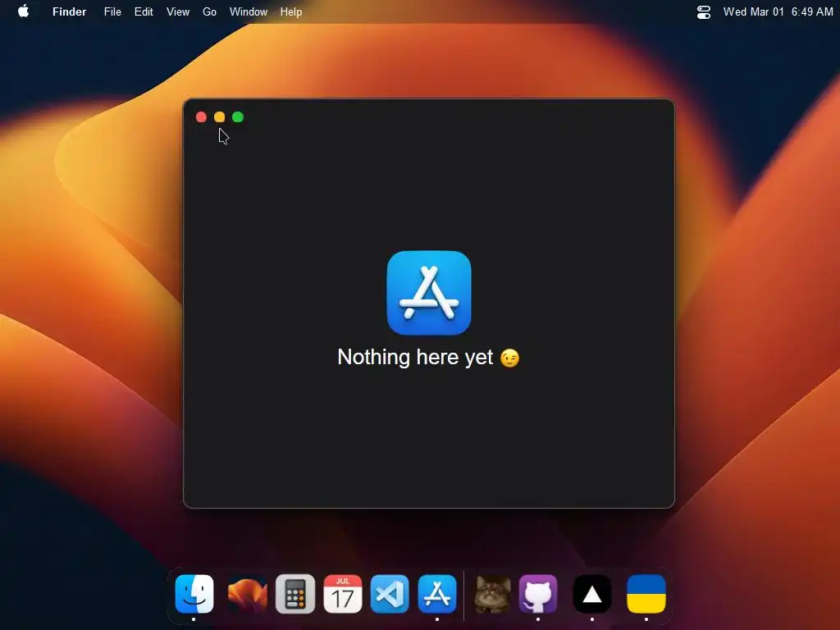Click the large App Store icon
Image resolution: width=840 pixels, height=630 pixels.
[428, 293]
